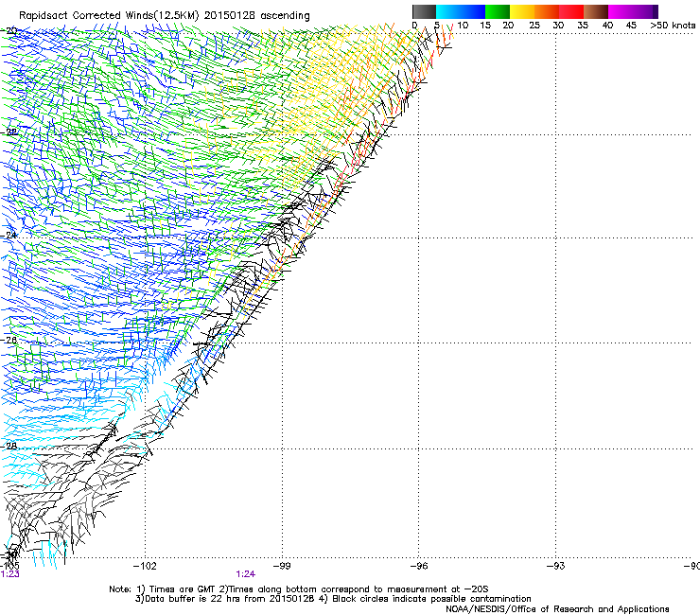The height and width of the screenshot is (615, 700).
Task: Click the '-93' longitude axis label
Action: 556,567
